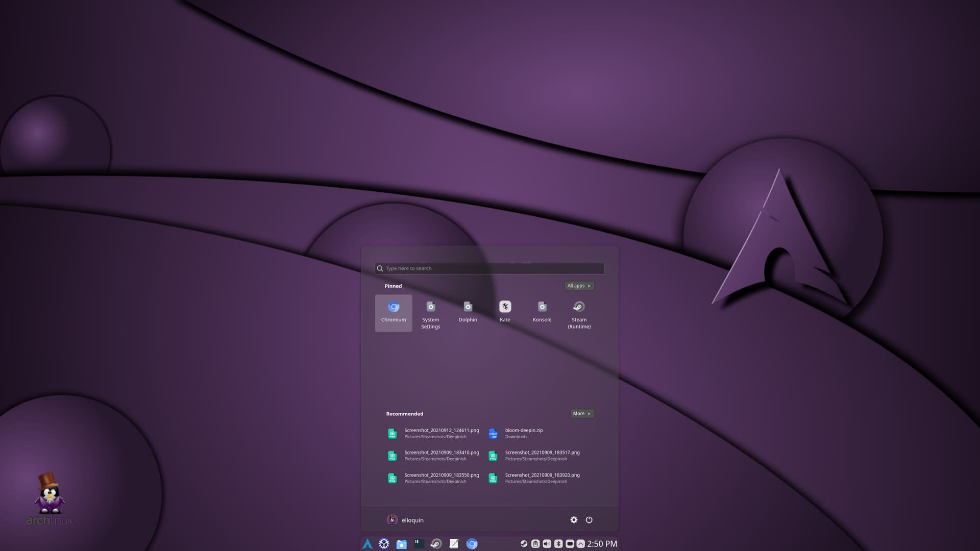Click the 2:50 PM clock

point(602,544)
